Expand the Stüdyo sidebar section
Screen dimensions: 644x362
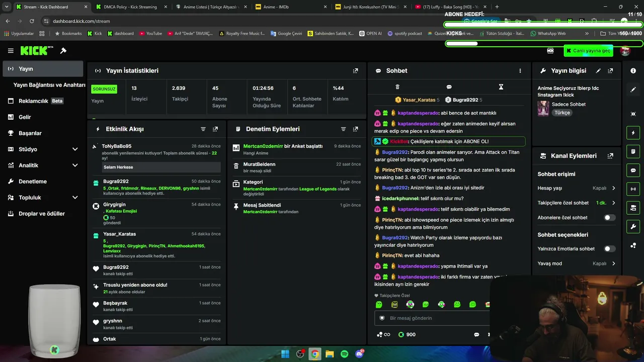click(x=75, y=149)
